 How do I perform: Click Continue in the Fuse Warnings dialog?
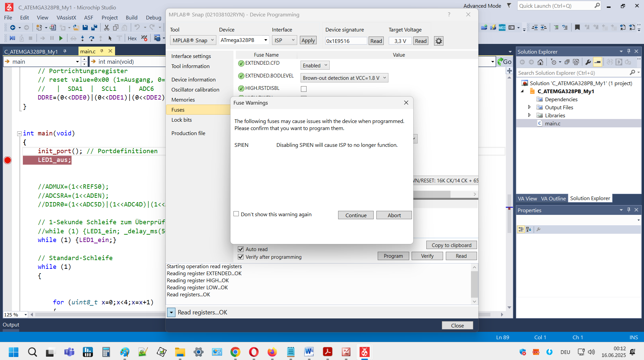click(x=356, y=215)
